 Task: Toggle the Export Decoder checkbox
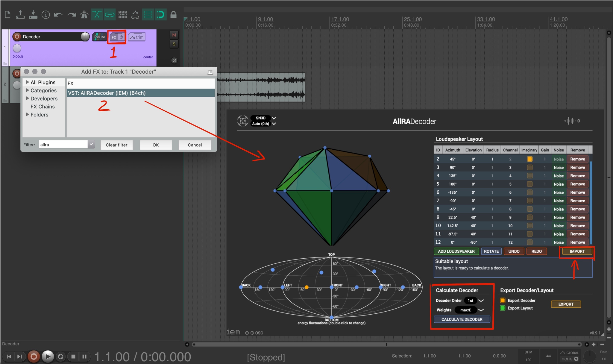pos(503,300)
